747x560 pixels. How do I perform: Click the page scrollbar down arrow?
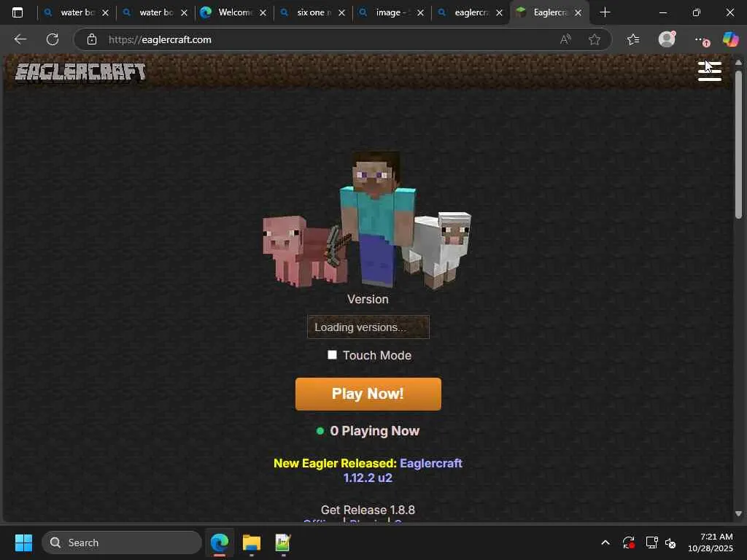pyautogui.click(x=738, y=513)
